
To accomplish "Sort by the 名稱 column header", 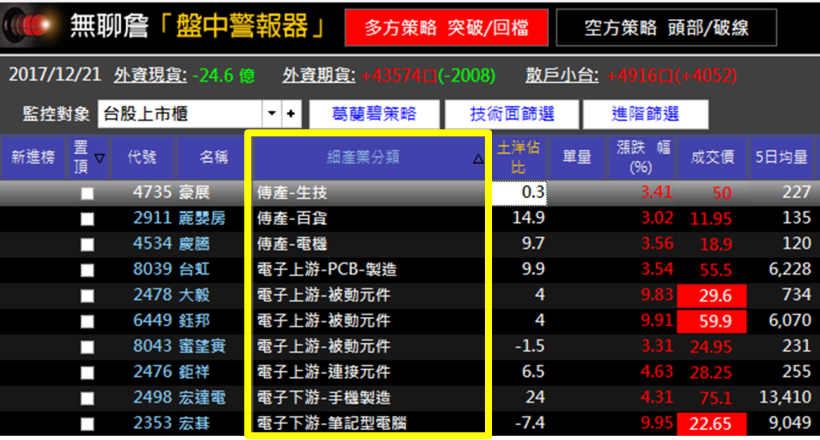I will point(213,157).
